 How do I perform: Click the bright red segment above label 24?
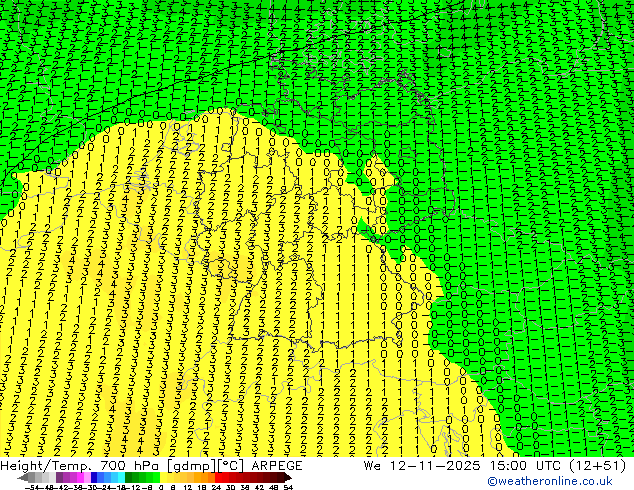point(218,477)
